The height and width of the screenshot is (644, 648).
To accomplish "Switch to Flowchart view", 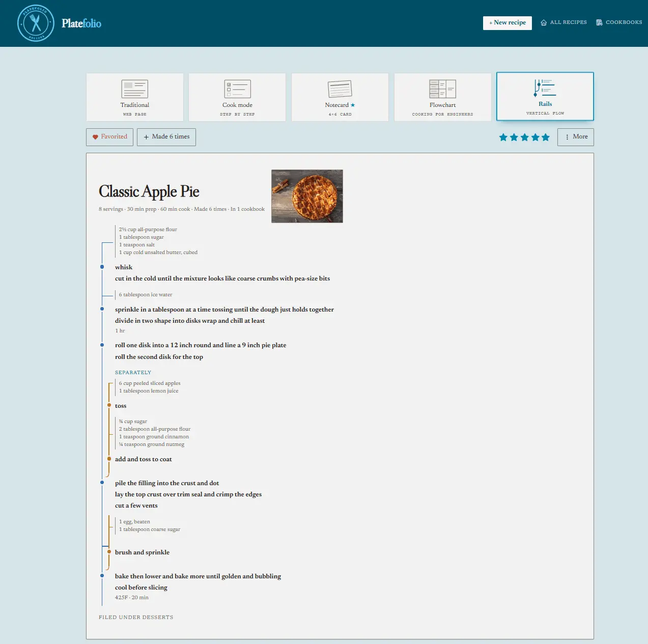I will coord(442,97).
